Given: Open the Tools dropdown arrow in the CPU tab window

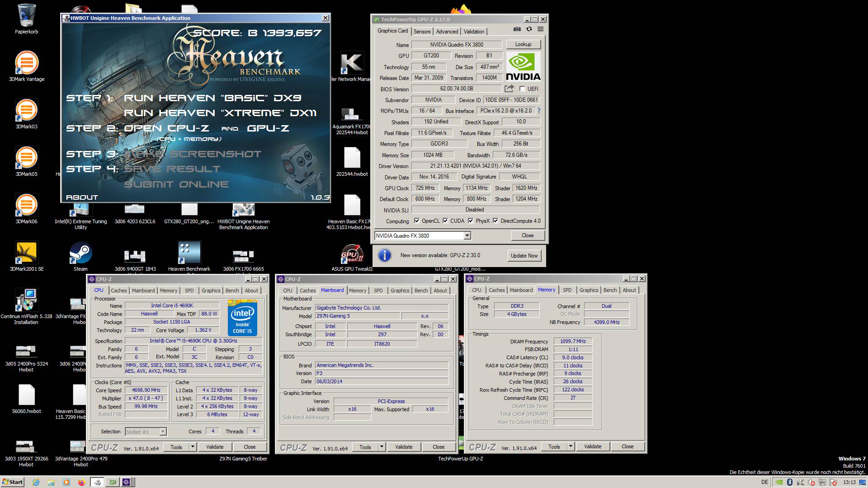Looking at the screenshot, I should pos(193,447).
